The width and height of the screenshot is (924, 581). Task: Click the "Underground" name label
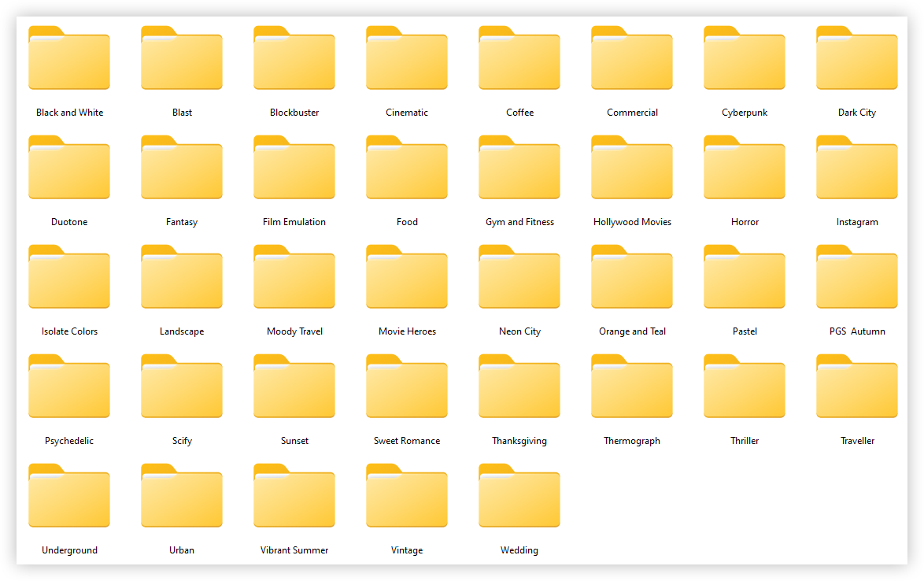tap(69, 551)
